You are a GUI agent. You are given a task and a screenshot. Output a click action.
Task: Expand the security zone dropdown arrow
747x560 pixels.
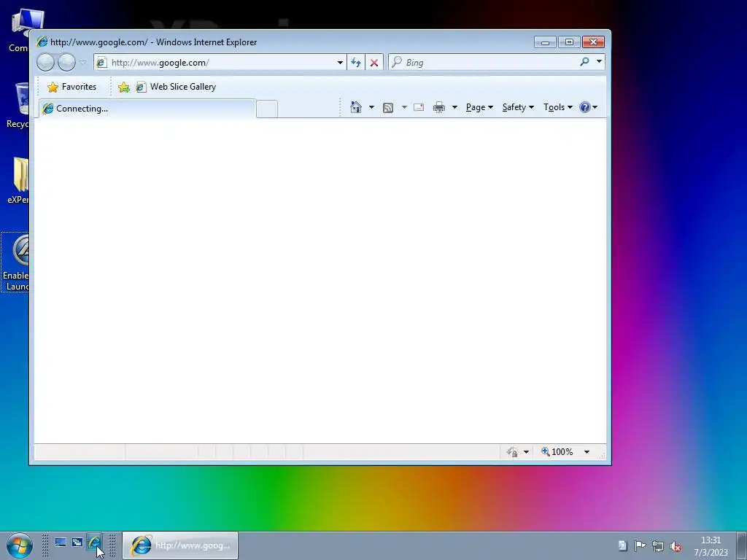pyautogui.click(x=526, y=452)
